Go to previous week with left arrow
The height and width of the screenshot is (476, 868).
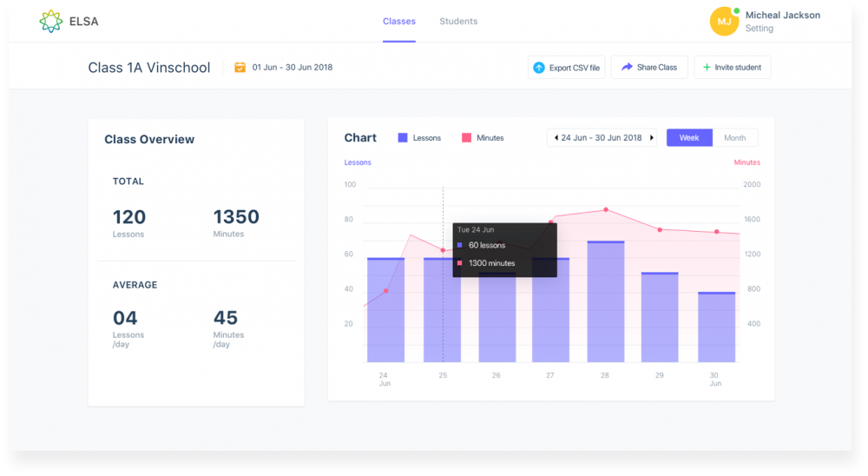[x=556, y=138]
